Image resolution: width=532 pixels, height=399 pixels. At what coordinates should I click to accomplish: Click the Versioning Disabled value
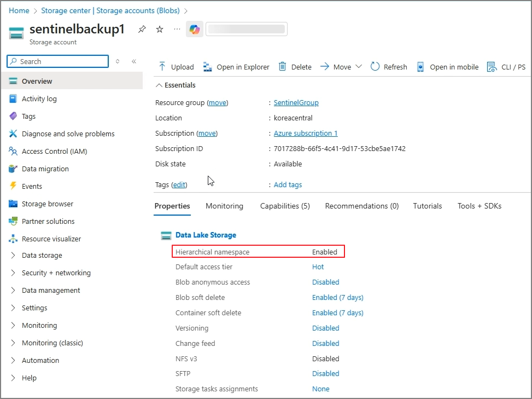tap(326, 328)
